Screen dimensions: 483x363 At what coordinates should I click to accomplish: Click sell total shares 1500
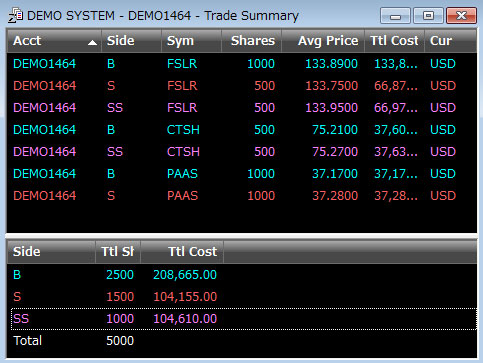pyautogui.click(x=120, y=297)
